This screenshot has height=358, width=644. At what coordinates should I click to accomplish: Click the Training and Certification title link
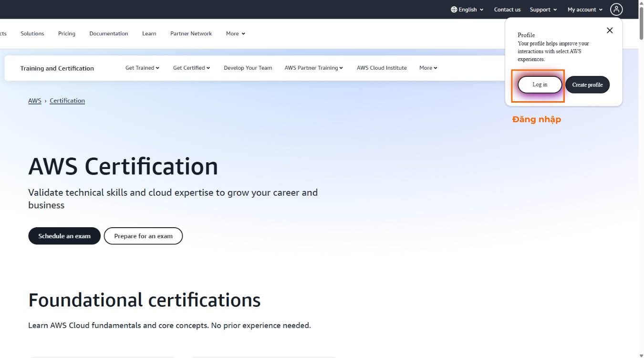57,68
